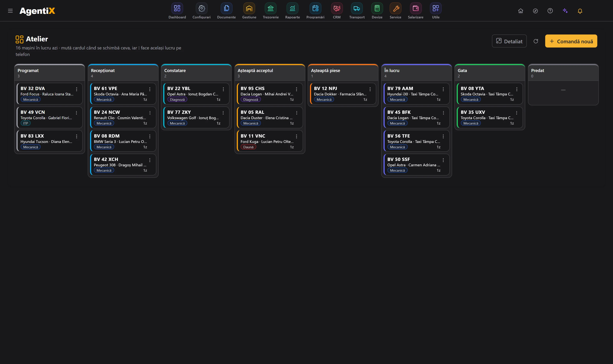Open options menu for BV 50 SSF card

443,160
